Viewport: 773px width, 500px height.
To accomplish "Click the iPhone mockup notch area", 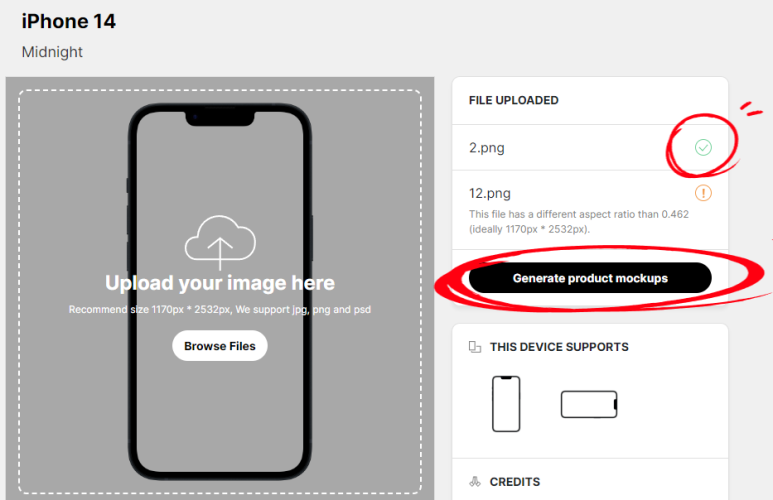I will click(220, 117).
